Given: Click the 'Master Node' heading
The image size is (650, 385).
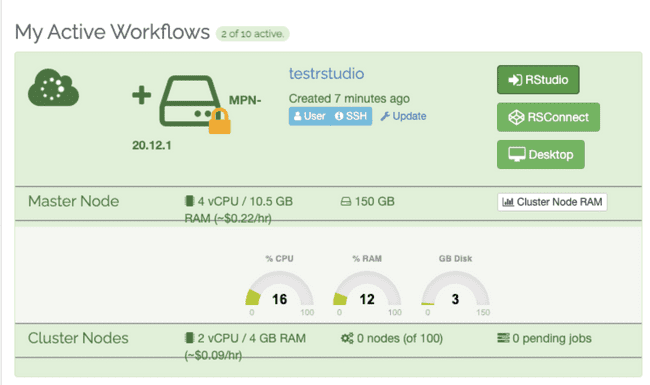Looking at the screenshot, I should click(73, 201).
